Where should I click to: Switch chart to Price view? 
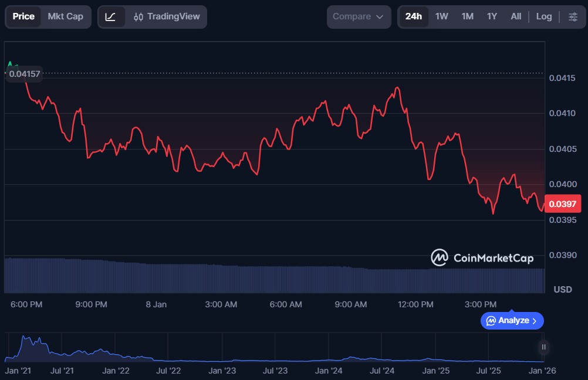pos(23,16)
